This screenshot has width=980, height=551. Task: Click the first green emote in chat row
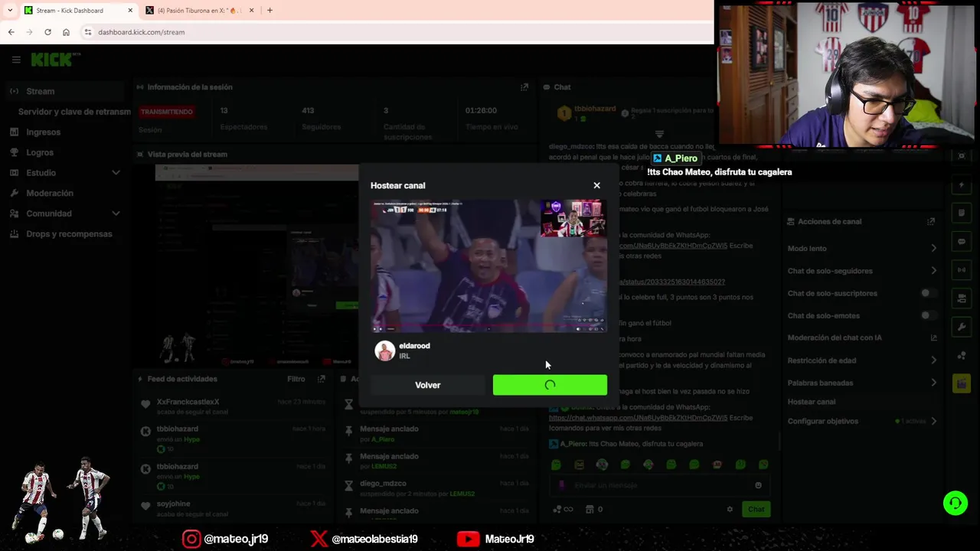[x=556, y=465]
